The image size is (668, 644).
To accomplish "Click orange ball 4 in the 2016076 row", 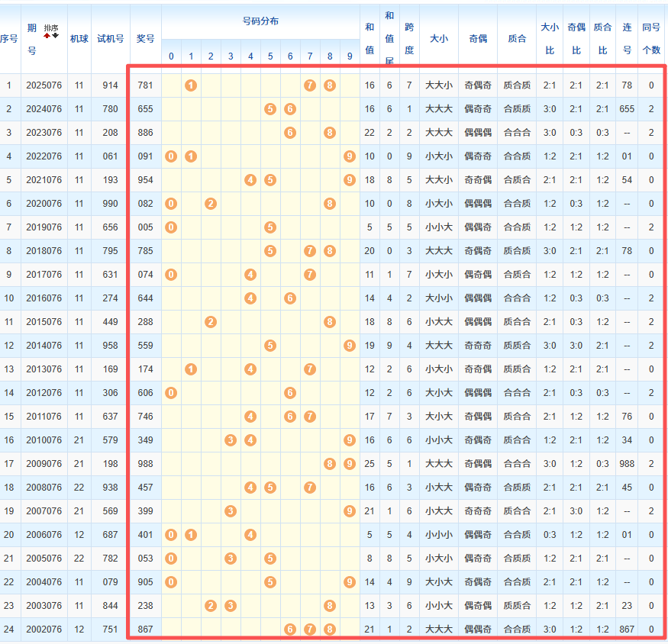I will point(250,298).
